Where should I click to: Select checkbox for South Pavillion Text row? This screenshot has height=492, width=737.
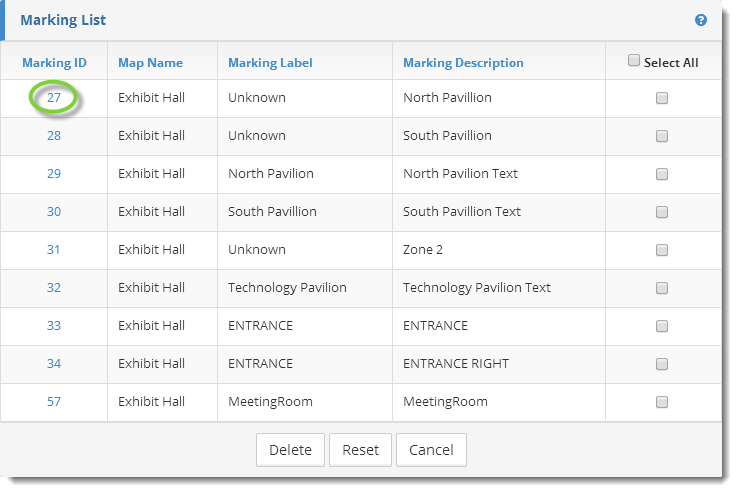tap(662, 212)
